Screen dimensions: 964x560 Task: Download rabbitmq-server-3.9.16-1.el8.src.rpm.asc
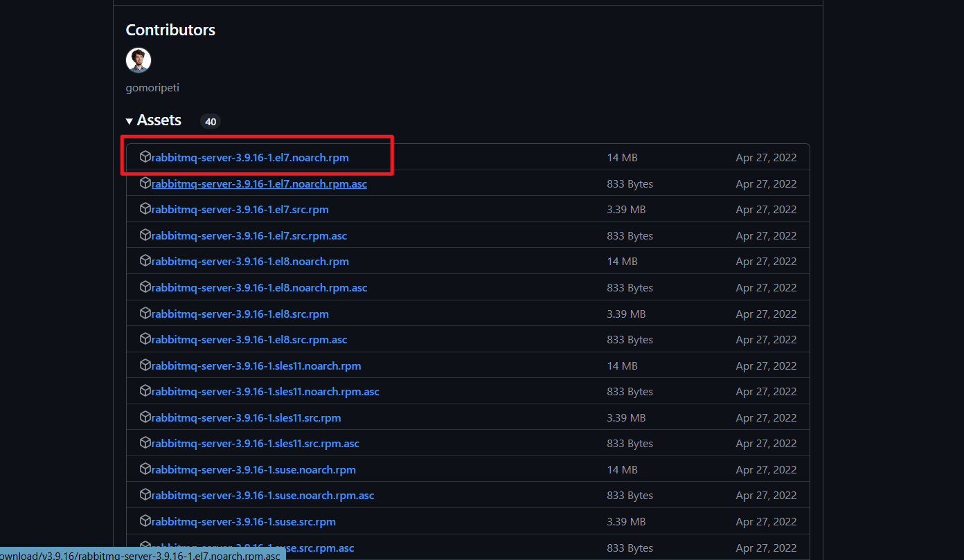click(x=249, y=340)
